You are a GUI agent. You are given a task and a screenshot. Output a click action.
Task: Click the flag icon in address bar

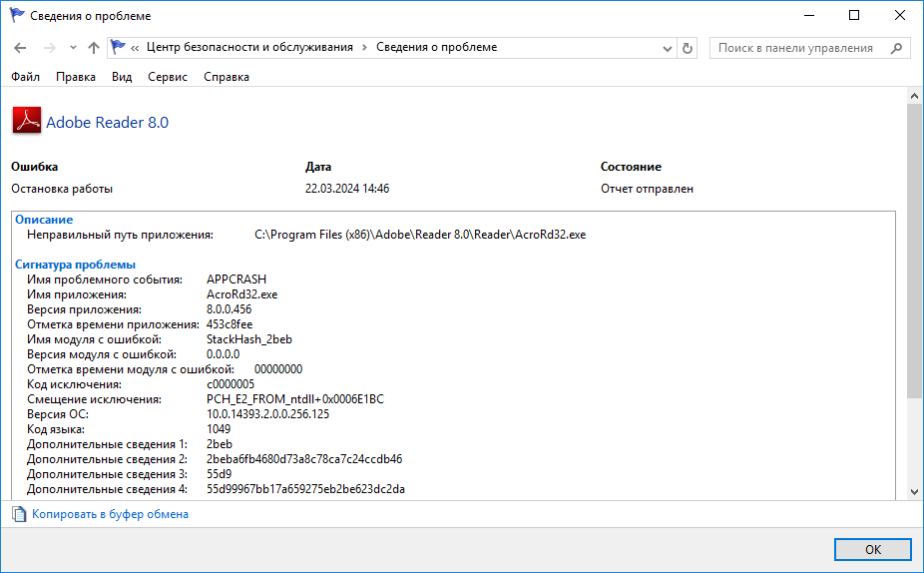pyautogui.click(x=119, y=48)
